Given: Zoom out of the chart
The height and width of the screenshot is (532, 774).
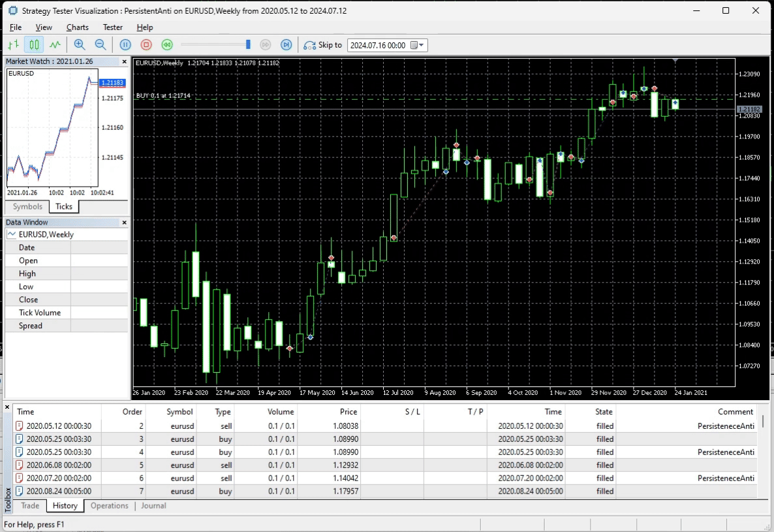Looking at the screenshot, I should click(100, 44).
